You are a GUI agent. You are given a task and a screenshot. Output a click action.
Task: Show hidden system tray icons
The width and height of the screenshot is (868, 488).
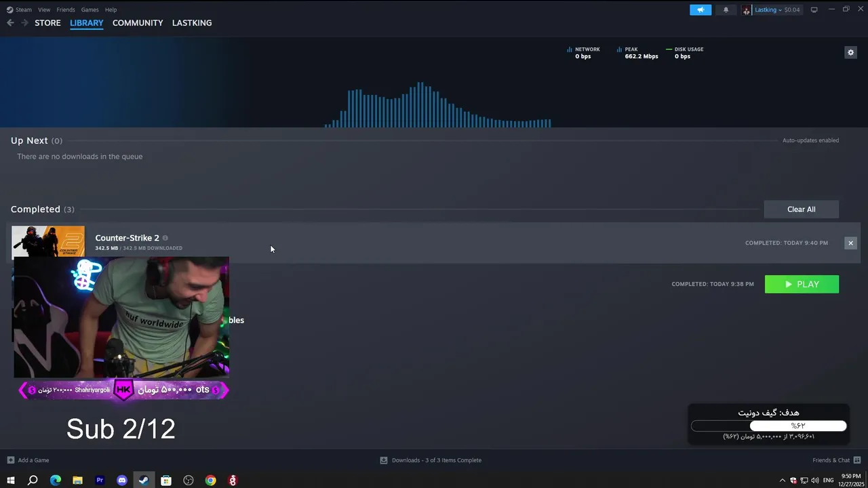coord(782,481)
